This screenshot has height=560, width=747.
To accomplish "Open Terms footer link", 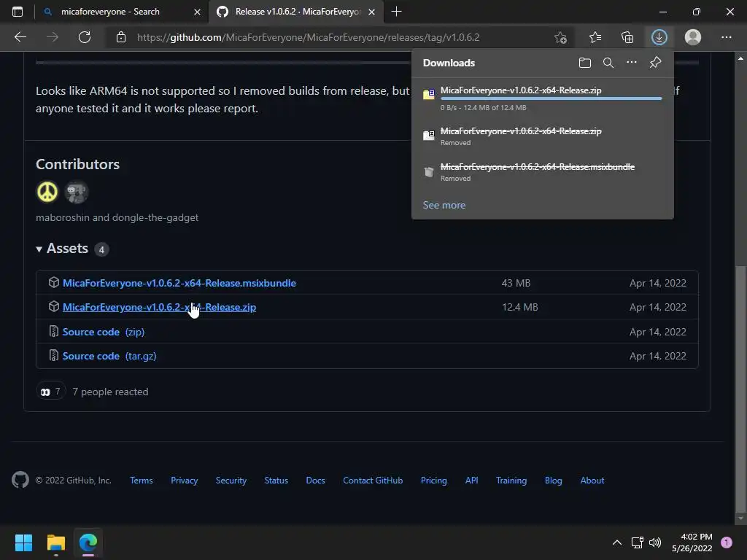I will point(142,480).
